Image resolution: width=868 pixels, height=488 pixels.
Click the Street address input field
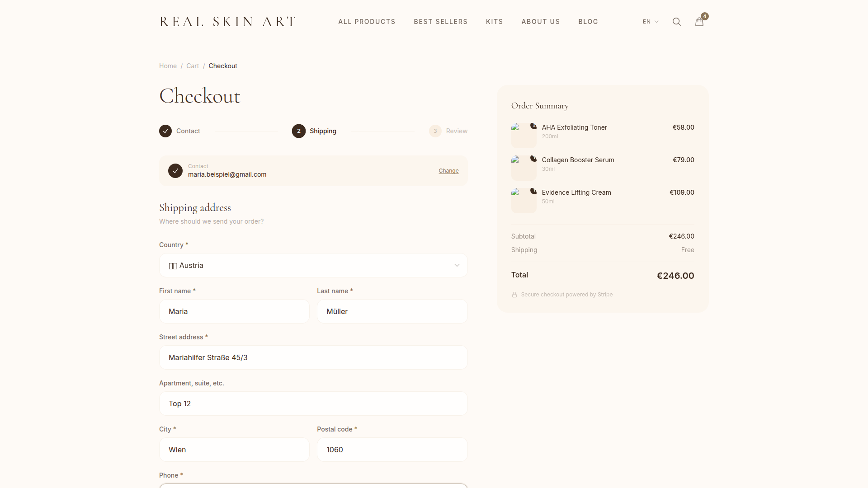click(x=313, y=357)
